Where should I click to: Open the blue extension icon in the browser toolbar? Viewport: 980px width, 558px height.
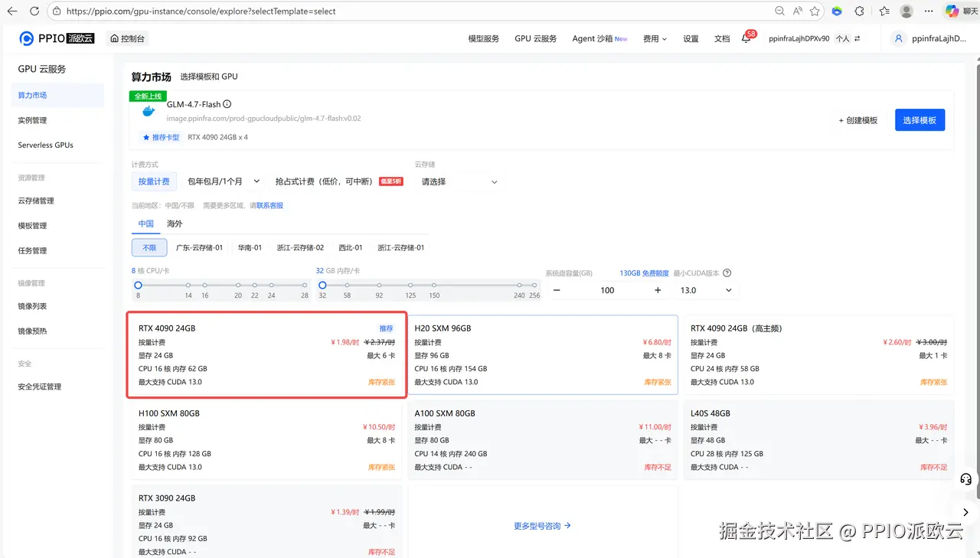pyautogui.click(x=837, y=11)
